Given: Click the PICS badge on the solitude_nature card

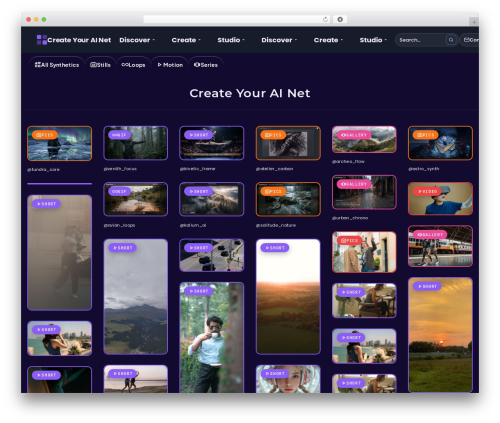Looking at the screenshot, I should [x=273, y=191].
